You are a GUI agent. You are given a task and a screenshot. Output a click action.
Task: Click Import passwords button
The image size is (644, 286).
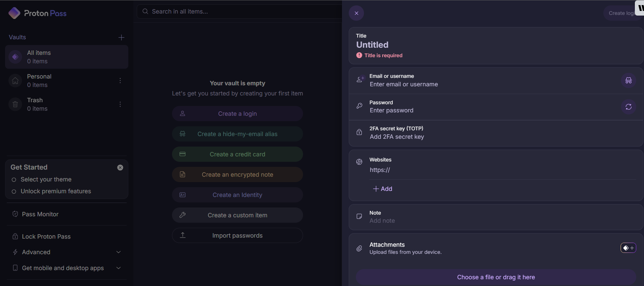pos(237,236)
